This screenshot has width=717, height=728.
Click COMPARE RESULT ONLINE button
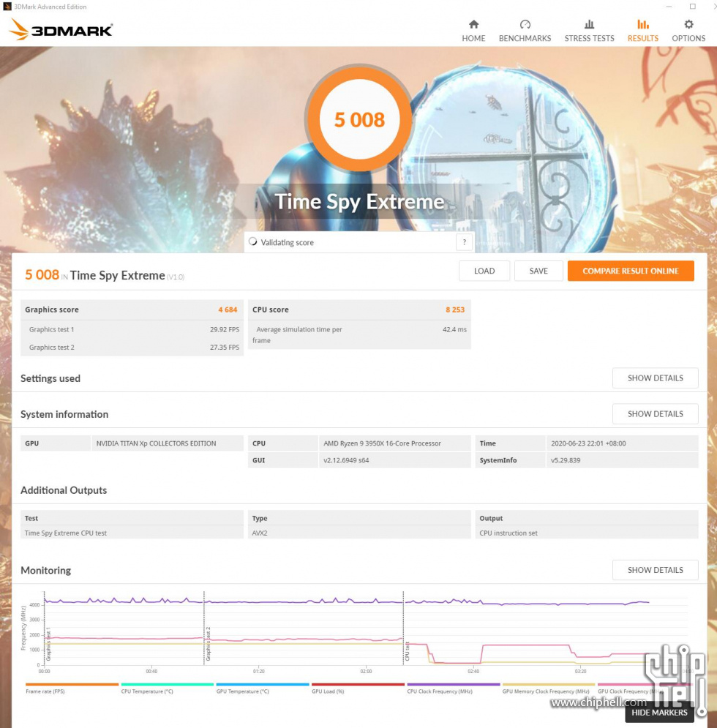[631, 271]
